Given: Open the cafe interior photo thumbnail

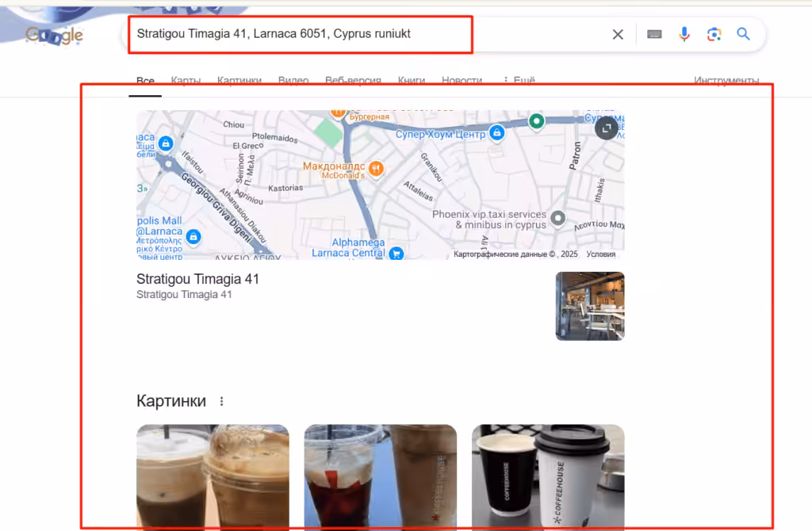Looking at the screenshot, I should pyautogui.click(x=590, y=306).
